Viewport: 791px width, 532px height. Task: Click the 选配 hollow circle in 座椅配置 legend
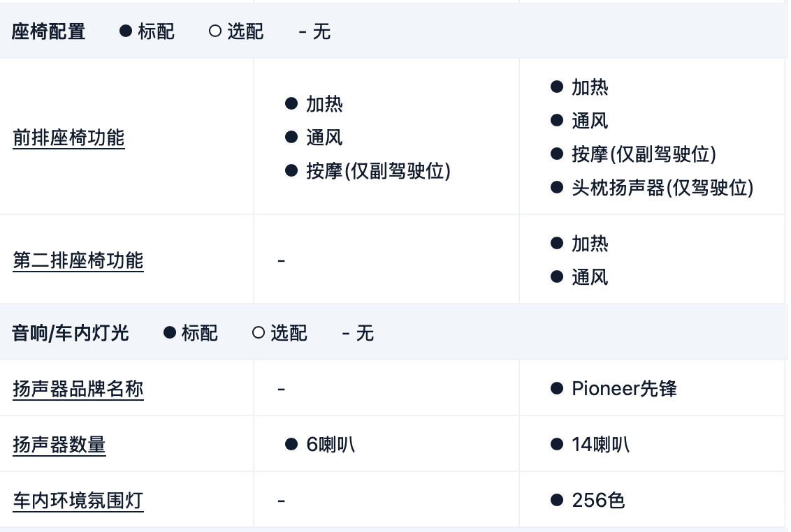(x=215, y=31)
